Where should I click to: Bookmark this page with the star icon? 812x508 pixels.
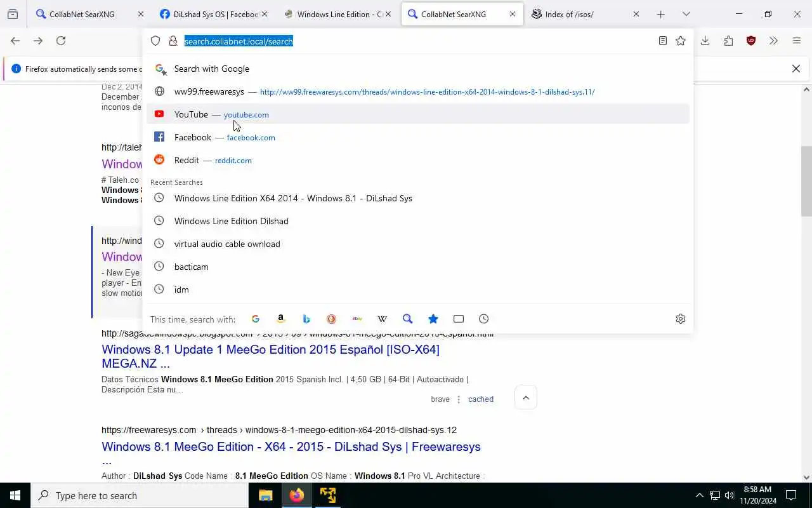(x=681, y=41)
